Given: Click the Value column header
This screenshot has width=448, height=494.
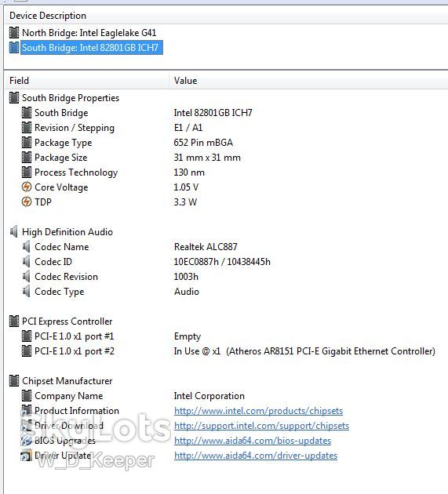Looking at the screenshot, I should tap(185, 81).
